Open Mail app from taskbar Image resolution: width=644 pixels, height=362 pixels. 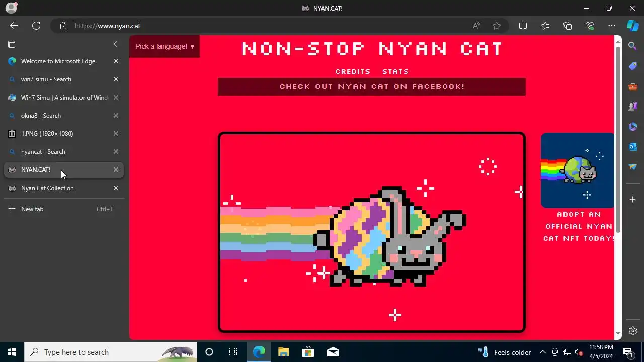tap(333, 352)
